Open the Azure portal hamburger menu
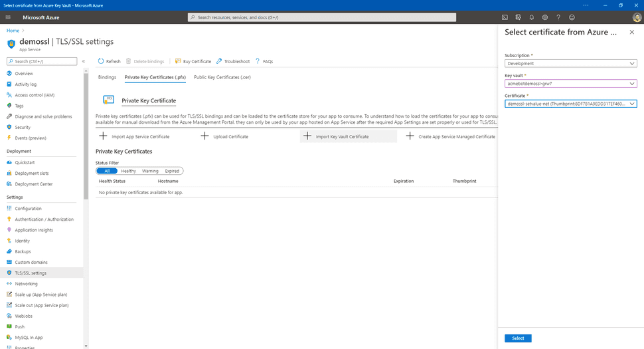Screen dimensions: 644x349 coord(8,17)
